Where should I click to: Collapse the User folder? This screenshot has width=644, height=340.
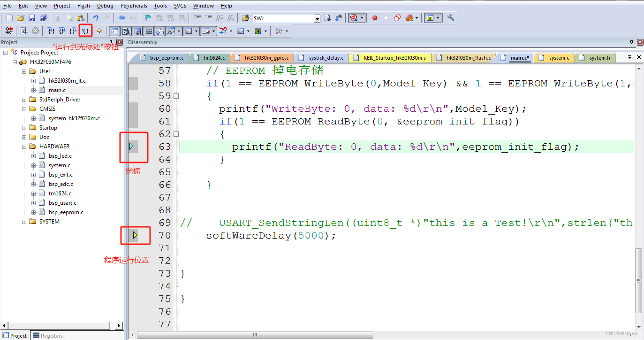[24, 71]
